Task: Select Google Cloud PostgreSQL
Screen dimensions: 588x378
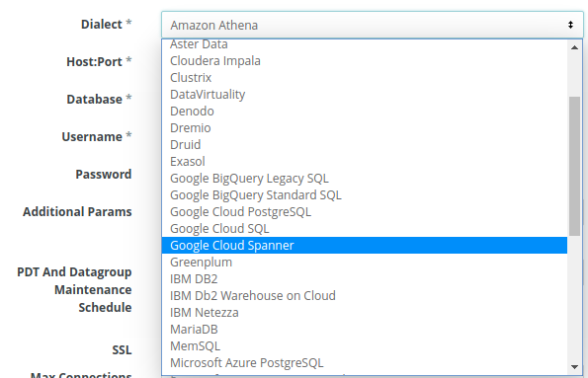Action: 365,211
